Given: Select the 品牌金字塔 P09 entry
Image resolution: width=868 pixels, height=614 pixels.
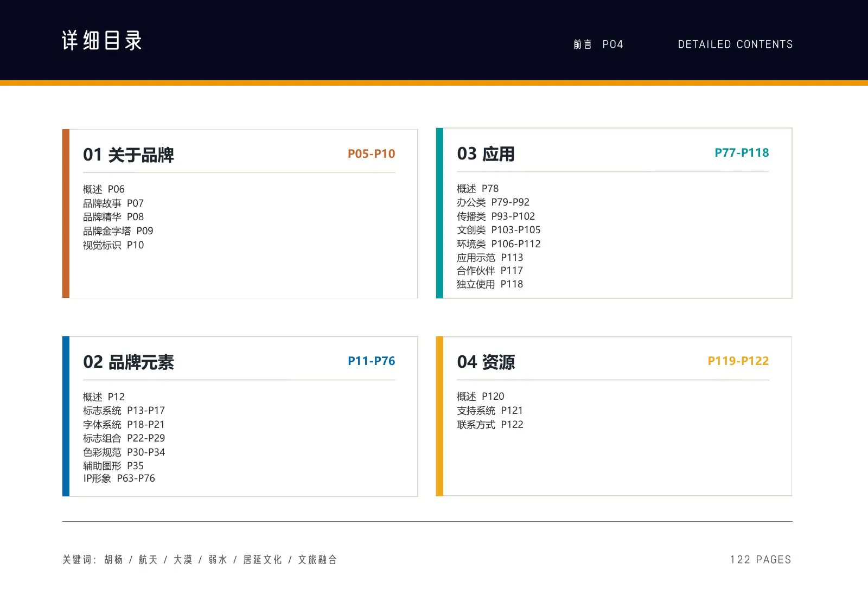Looking at the screenshot, I should [x=118, y=231].
